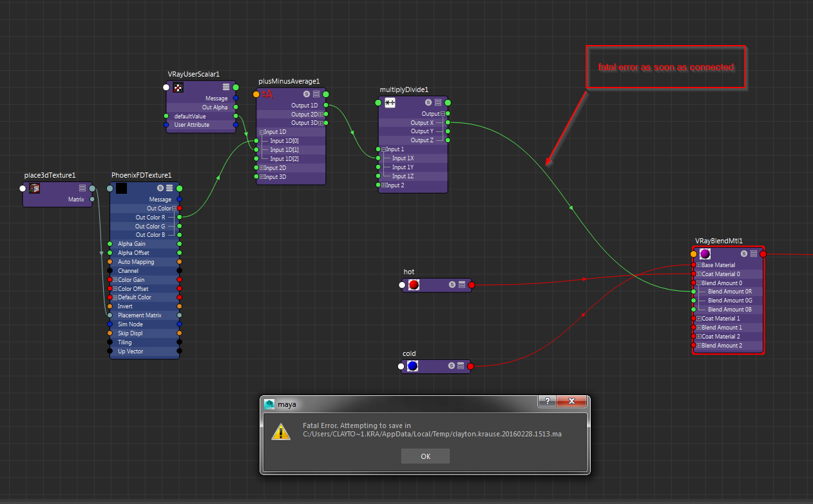Click the place3dTexture1 node icon

coord(35,188)
